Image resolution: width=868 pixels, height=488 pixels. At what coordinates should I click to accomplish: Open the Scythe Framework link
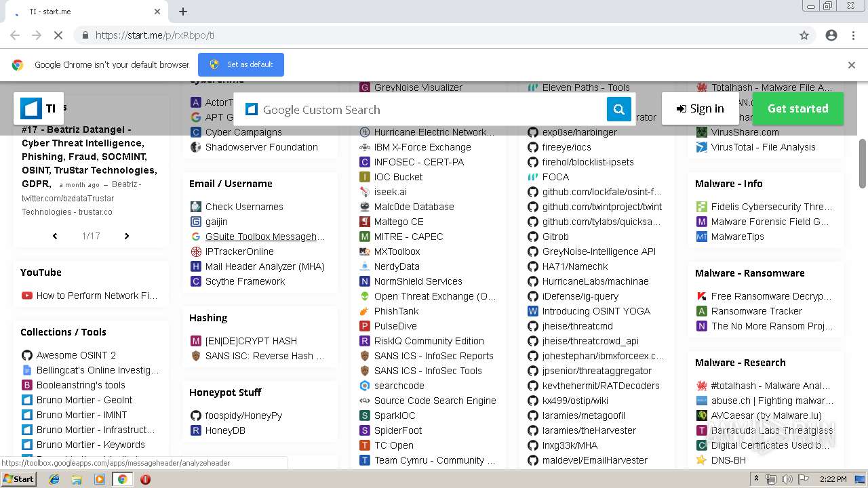coord(245,281)
